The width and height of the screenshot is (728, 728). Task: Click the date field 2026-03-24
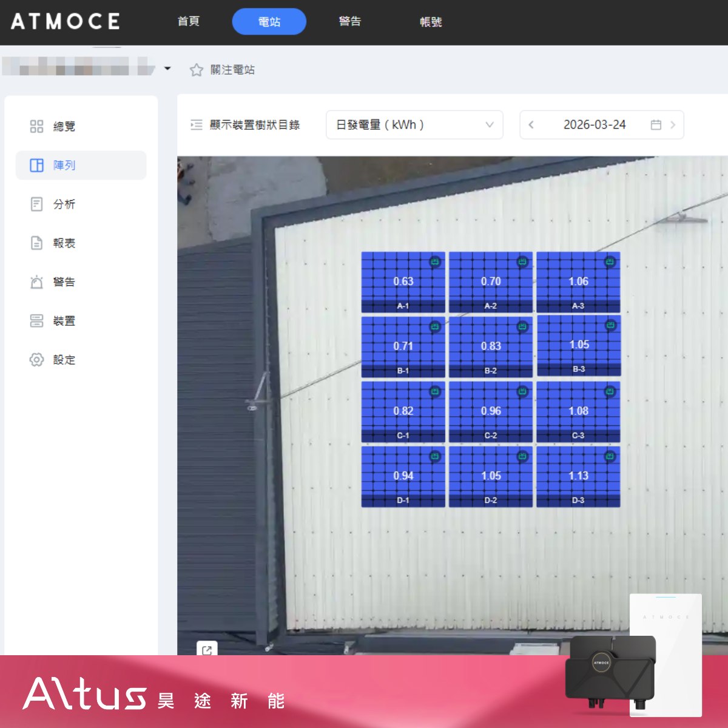(x=594, y=125)
